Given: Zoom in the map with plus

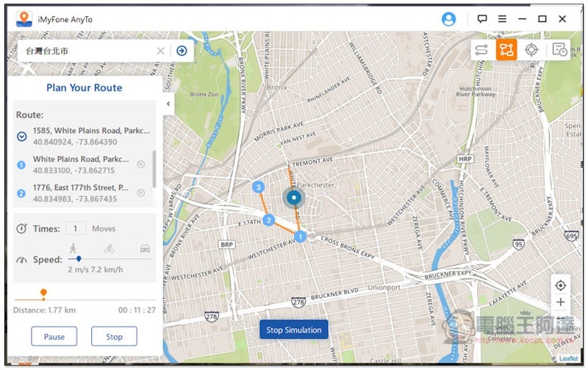Looking at the screenshot, I should (x=560, y=302).
